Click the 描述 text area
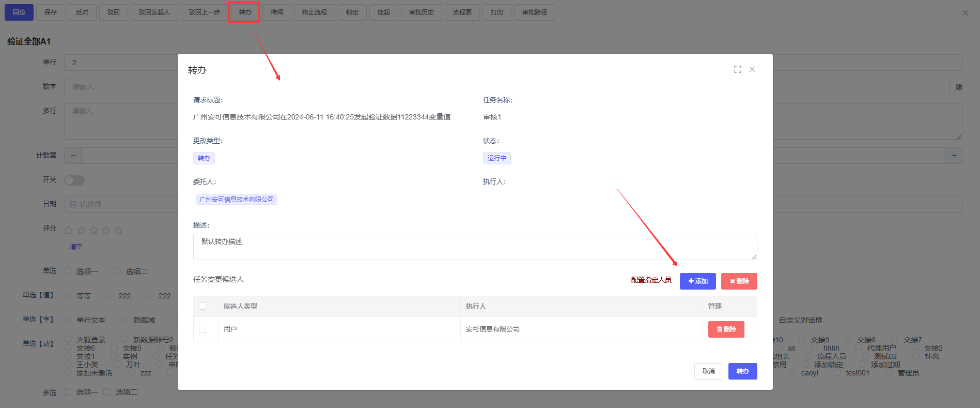Viewport: 980px width, 408px height. tap(474, 247)
